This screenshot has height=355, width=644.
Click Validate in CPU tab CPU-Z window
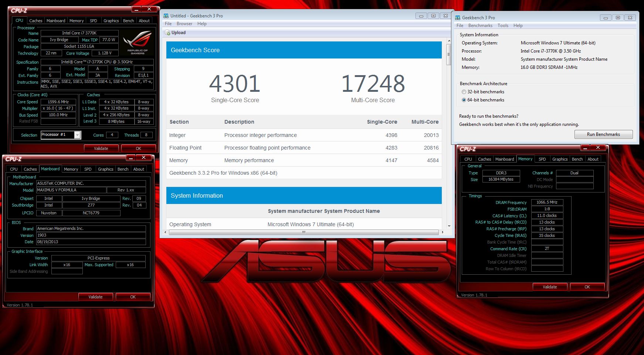point(101,148)
